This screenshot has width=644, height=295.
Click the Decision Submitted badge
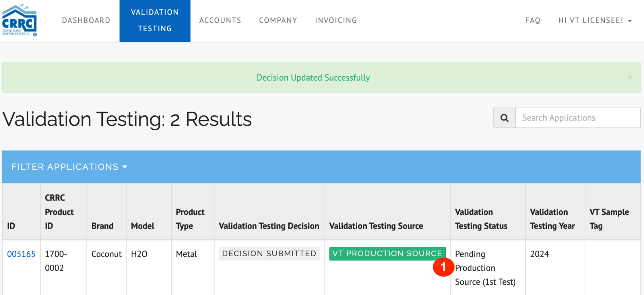click(269, 254)
